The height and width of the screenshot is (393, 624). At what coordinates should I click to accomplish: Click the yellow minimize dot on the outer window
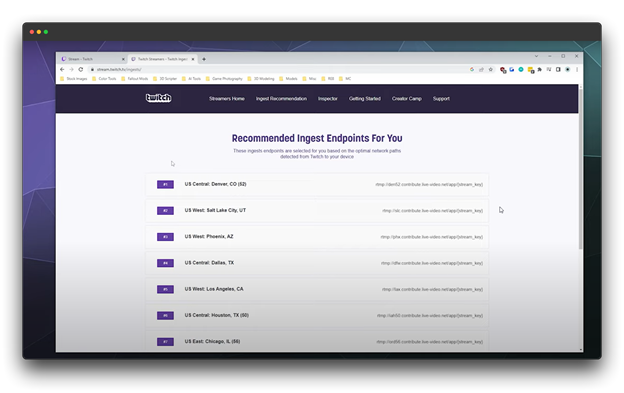39,32
